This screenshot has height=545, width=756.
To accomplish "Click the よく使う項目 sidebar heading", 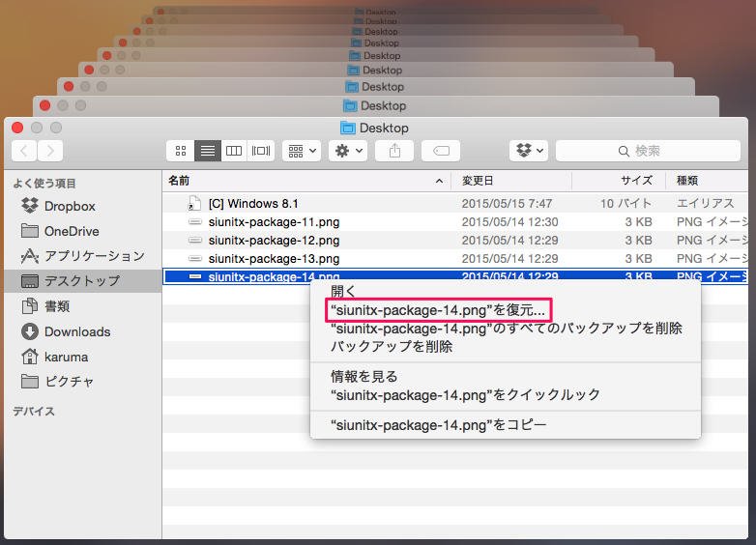I will (x=44, y=184).
